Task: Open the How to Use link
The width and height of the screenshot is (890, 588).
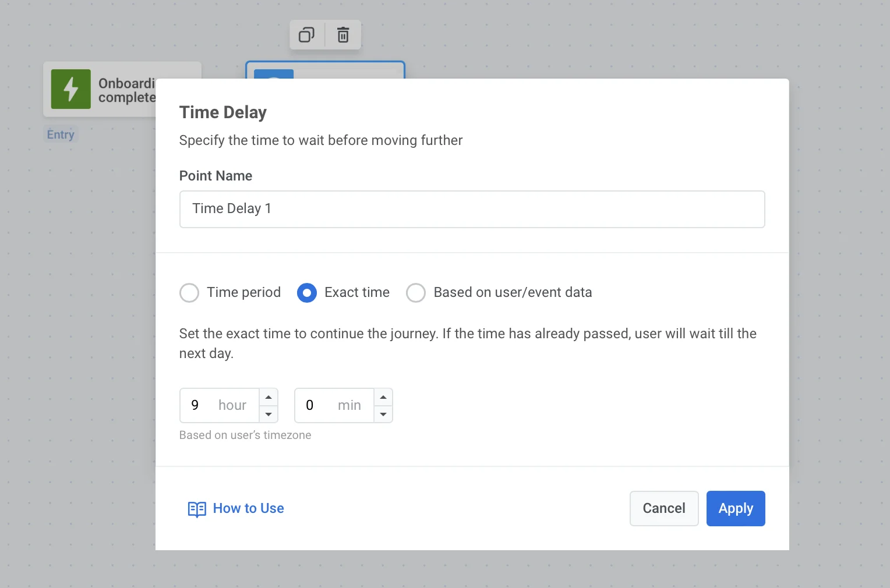Action: [x=248, y=508]
